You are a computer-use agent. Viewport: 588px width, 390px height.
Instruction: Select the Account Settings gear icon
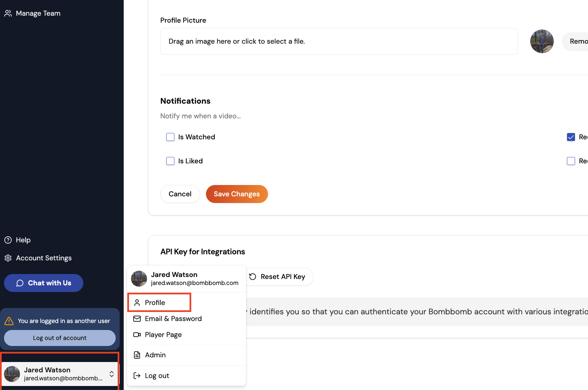coord(8,258)
